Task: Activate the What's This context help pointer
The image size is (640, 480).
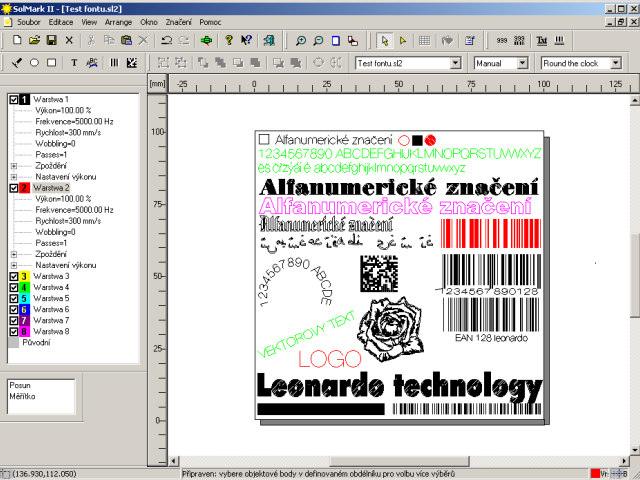Action: (246, 40)
